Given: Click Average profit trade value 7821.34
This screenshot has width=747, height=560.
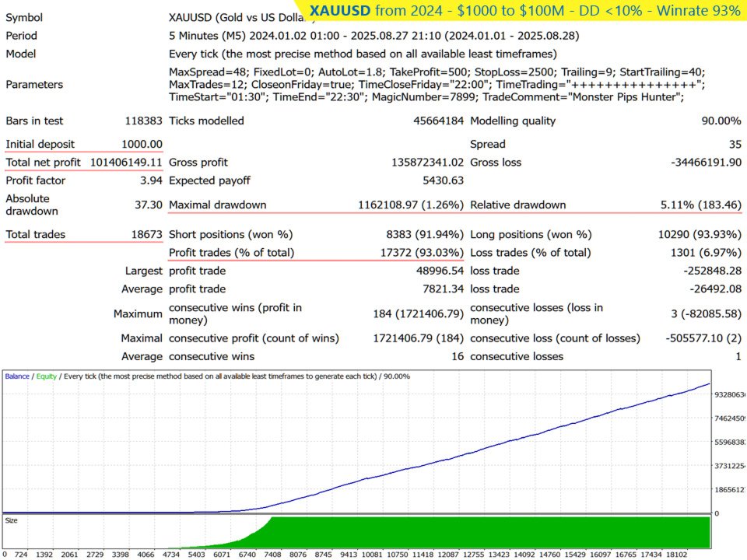Looking at the screenshot, I should (443, 289).
